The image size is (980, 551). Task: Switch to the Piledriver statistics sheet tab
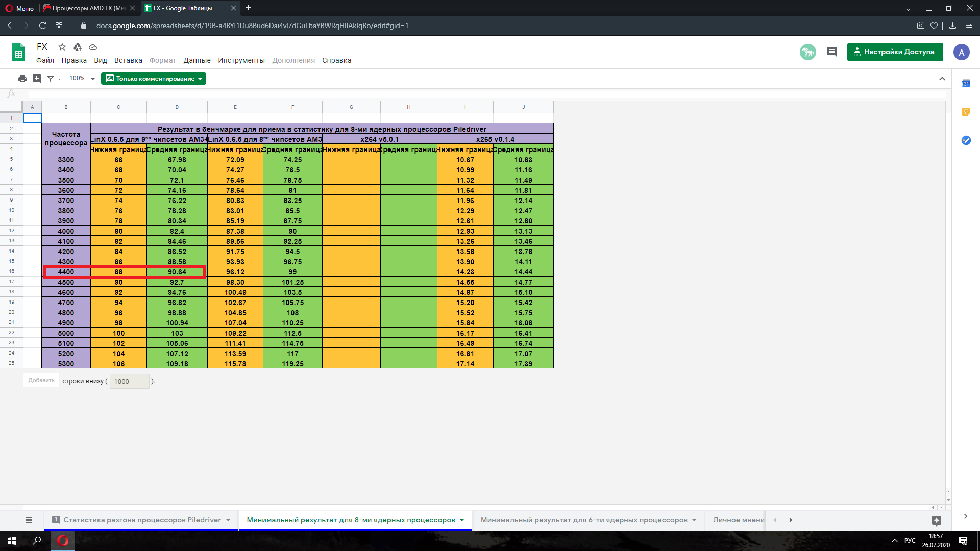[141, 520]
